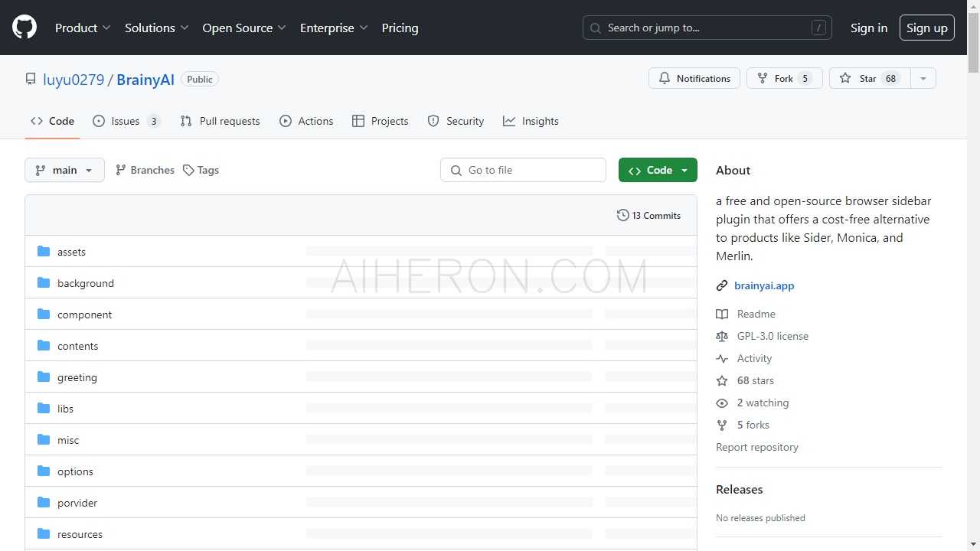Open the assets folder
Image resolution: width=980 pixels, height=551 pixels.
71,252
